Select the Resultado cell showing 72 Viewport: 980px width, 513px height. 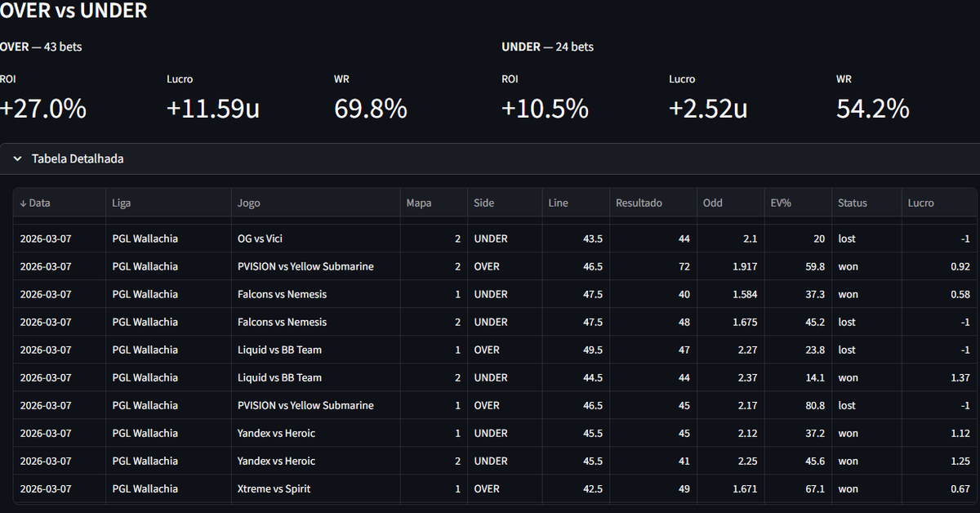[x=654, y=266]
